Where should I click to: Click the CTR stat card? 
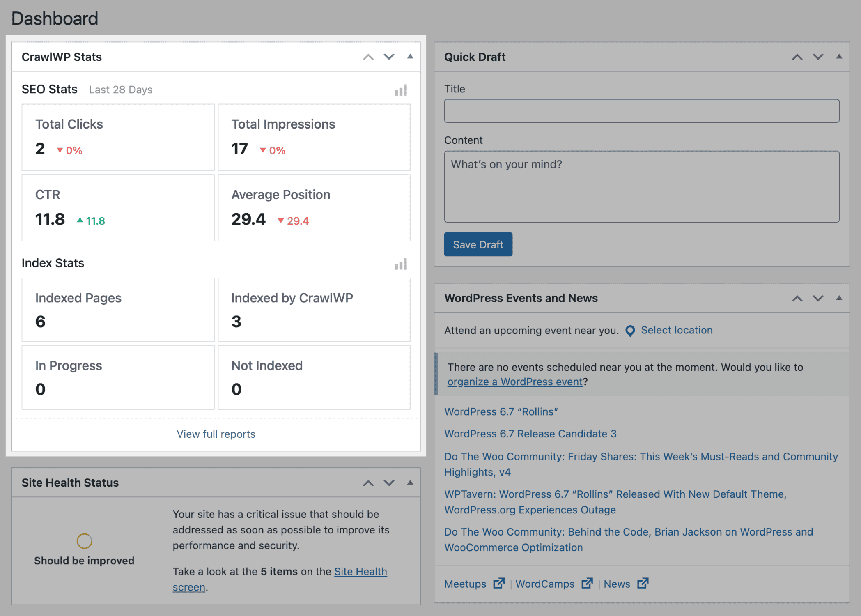click(118, 208)
